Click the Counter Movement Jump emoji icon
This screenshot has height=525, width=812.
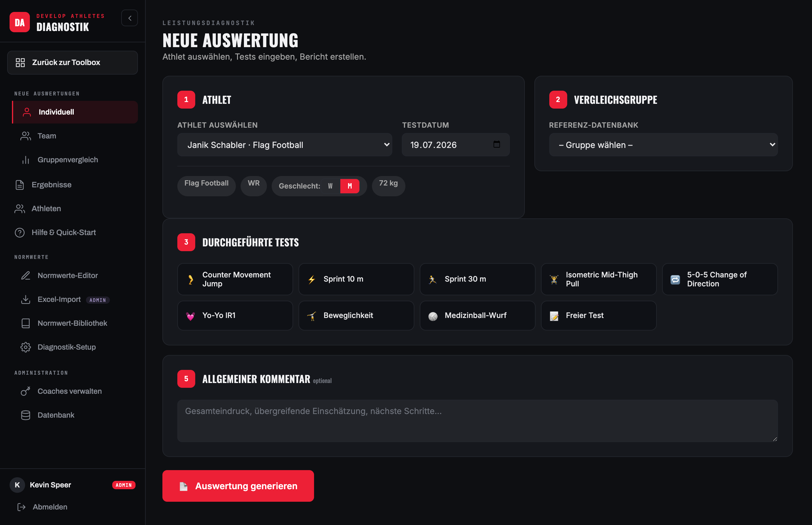[x=191, y=280]
